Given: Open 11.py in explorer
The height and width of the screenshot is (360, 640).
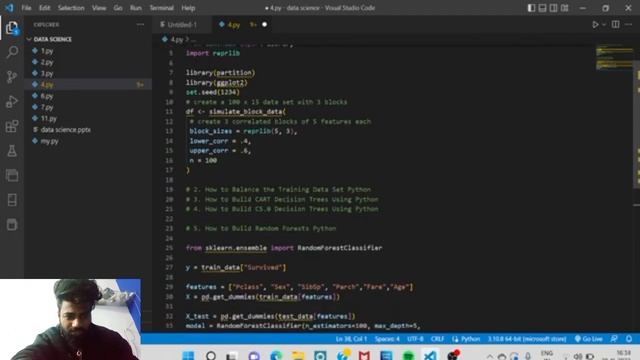Looking at the screenshot, I should click(49, 118).
